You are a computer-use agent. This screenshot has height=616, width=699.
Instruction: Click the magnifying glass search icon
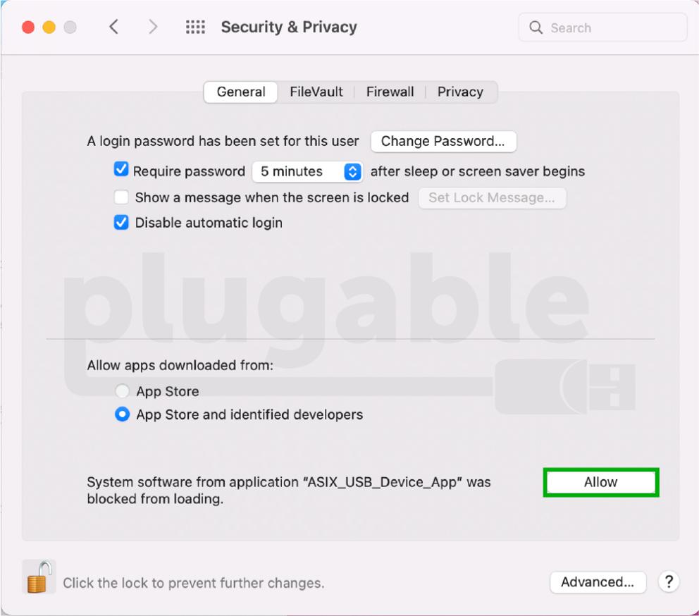click(x=536, y=27)
